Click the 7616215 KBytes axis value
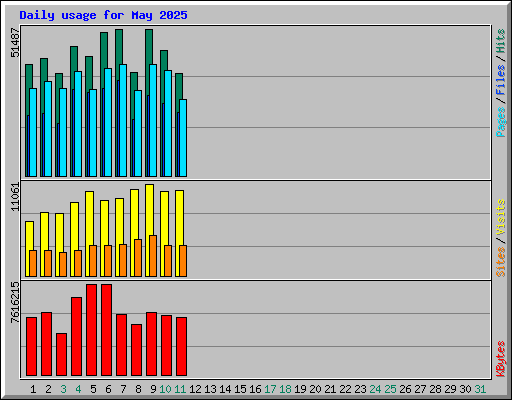Screen dimensions: 512x400 coord(15,303)
